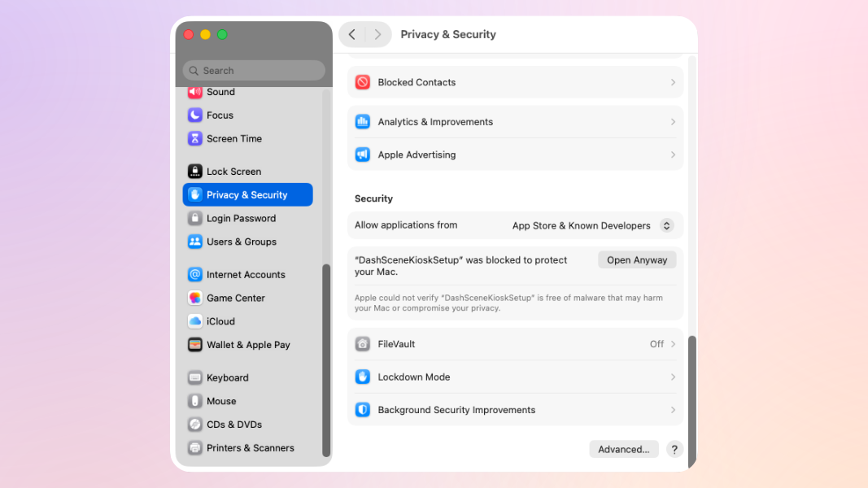Click the Background Security Improvements shield icon

(363, 410)
